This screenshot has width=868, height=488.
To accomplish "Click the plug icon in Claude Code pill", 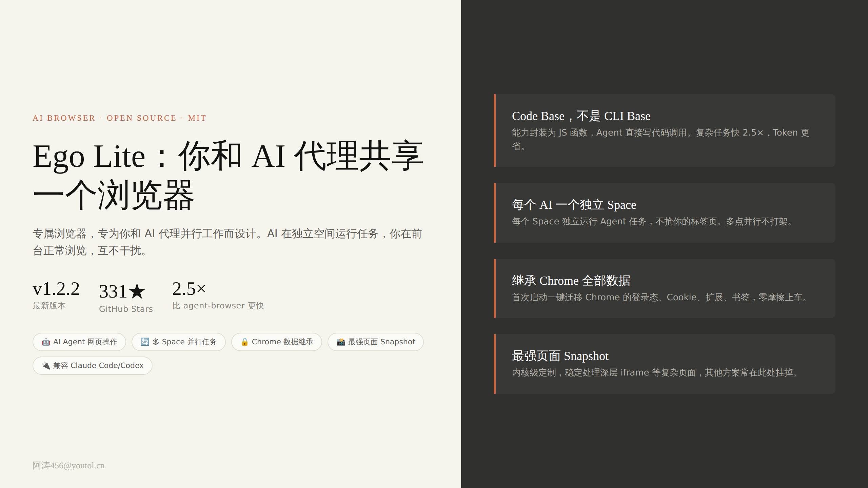I will pyautogui.click(x=46, y=366).
